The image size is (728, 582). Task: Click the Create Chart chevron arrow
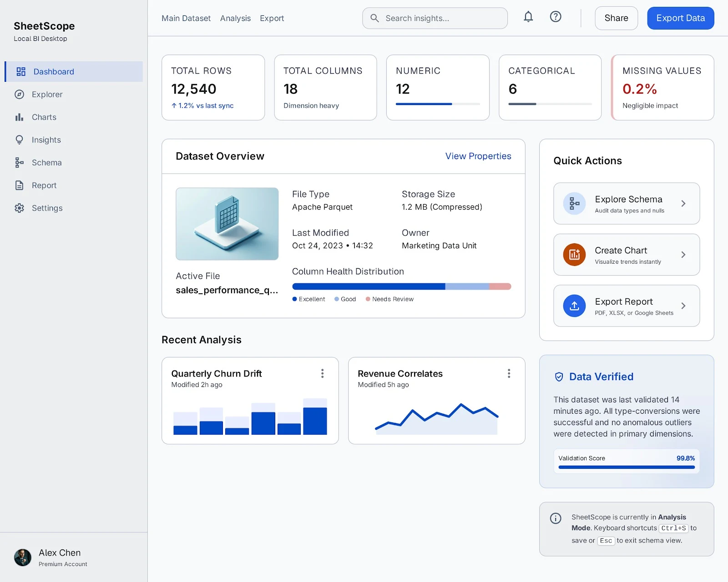tap(683, 255)
